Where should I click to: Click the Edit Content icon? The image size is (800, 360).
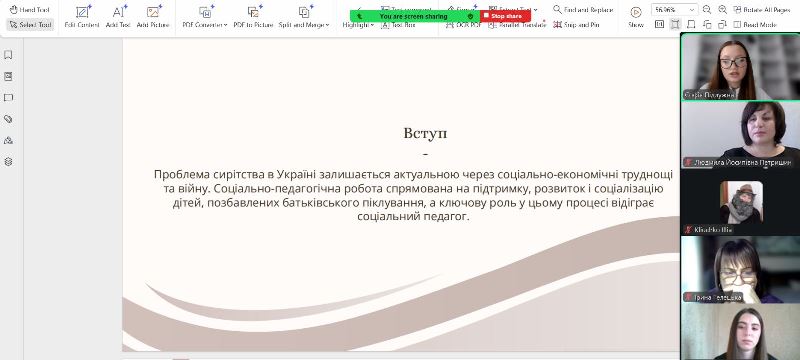(x=82, y=12)
